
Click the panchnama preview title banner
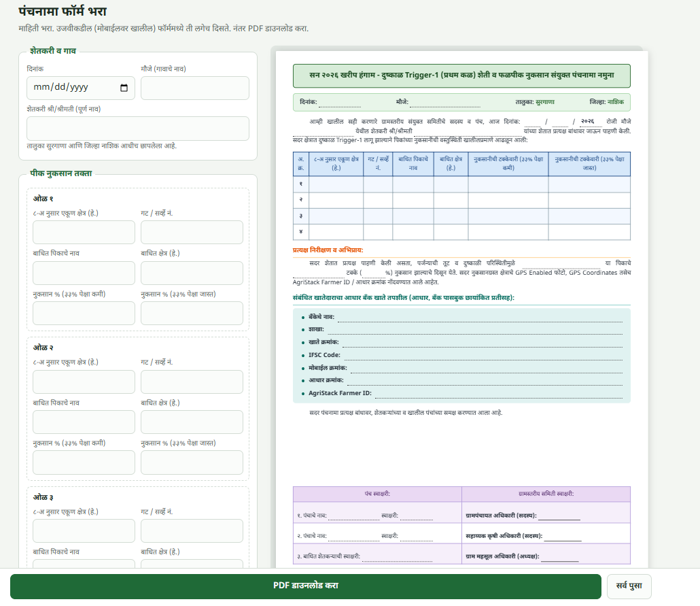461,75
